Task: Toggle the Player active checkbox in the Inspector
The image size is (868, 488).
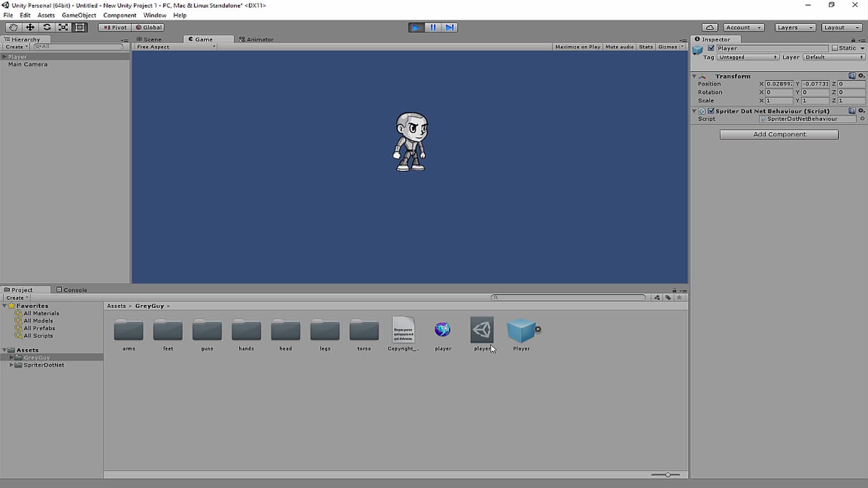Action: [x=711, y=48]
